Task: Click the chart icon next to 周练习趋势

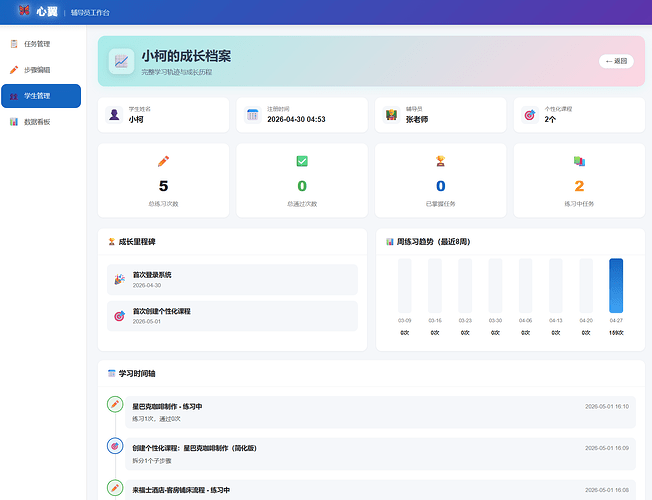Action: [390, 242]
